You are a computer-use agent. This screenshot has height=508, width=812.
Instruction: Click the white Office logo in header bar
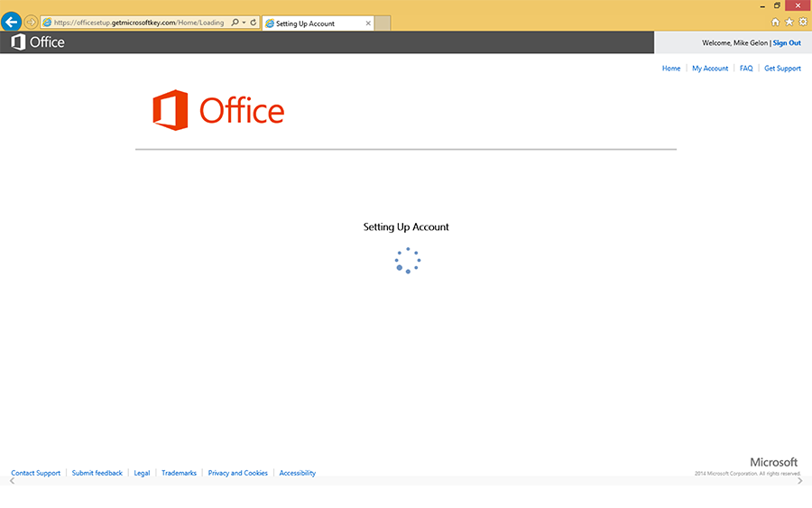click(x=38, y=42)
